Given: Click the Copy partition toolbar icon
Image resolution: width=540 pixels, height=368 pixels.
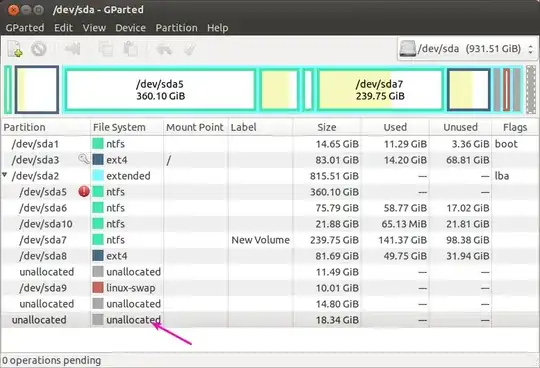Looking at the screenshot, I should pyautogui.click(x=106, y=49).
